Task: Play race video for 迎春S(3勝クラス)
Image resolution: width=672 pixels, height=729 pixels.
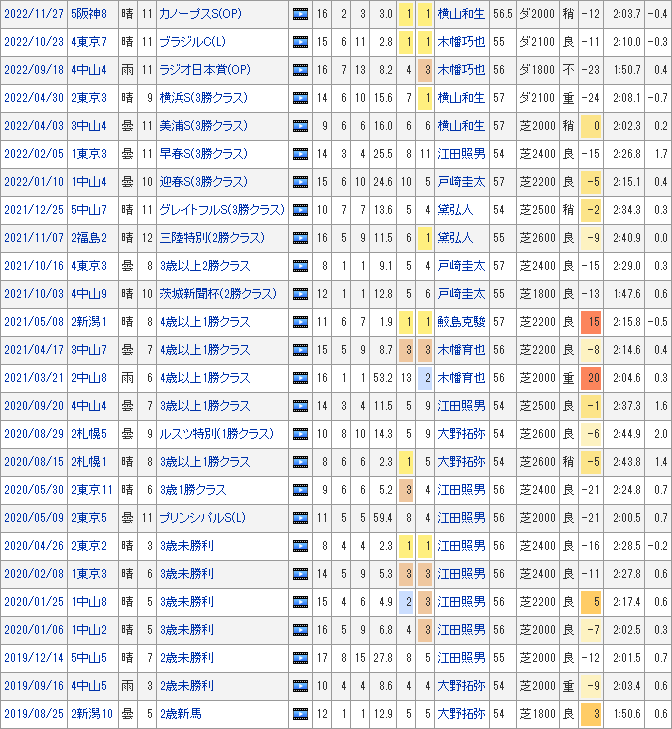Action: [300, 182]
